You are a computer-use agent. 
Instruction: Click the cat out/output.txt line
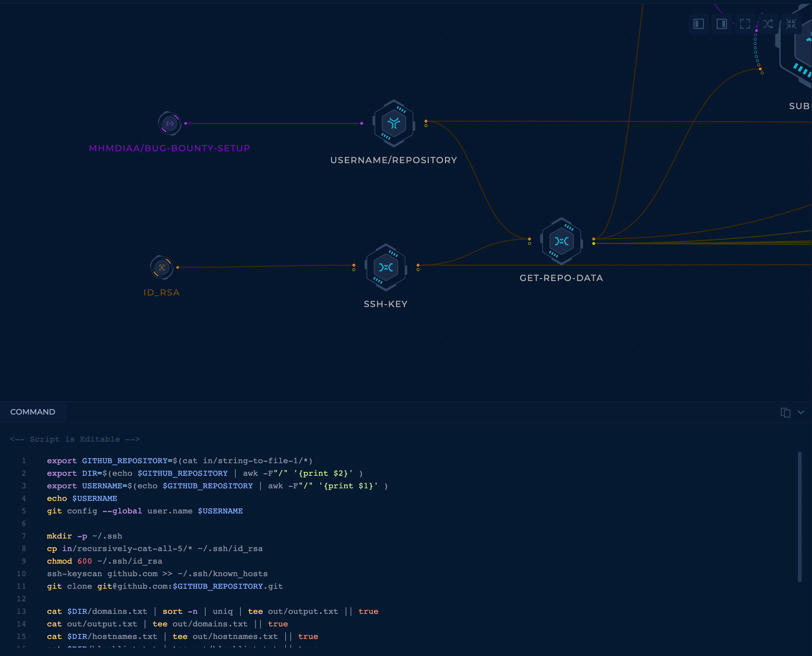pos(167,624)
